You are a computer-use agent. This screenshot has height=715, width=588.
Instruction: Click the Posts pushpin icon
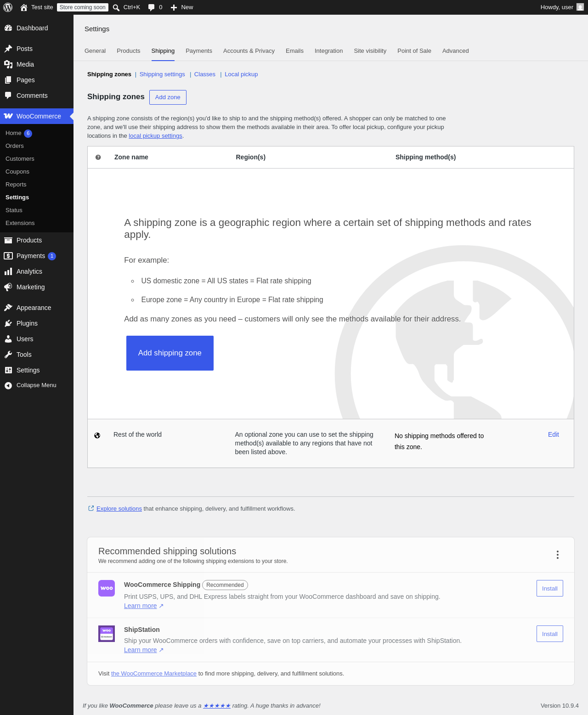pyautogui.click(x=8, y=49)
